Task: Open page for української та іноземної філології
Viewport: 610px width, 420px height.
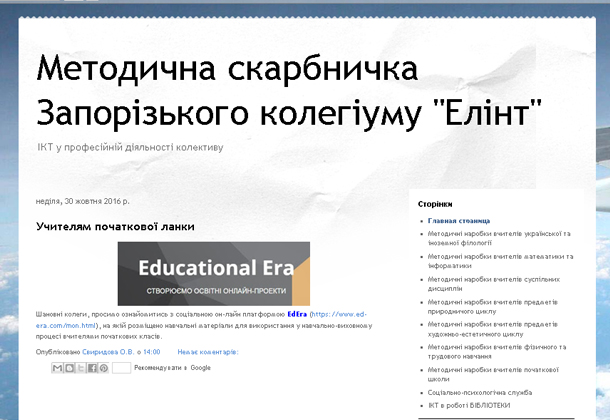Action: [x=499, y=238]
